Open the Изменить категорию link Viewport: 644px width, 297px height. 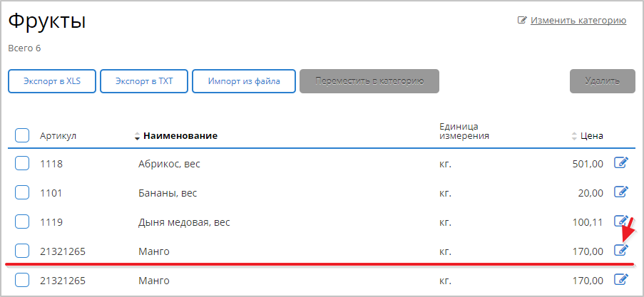click(578, 21)
